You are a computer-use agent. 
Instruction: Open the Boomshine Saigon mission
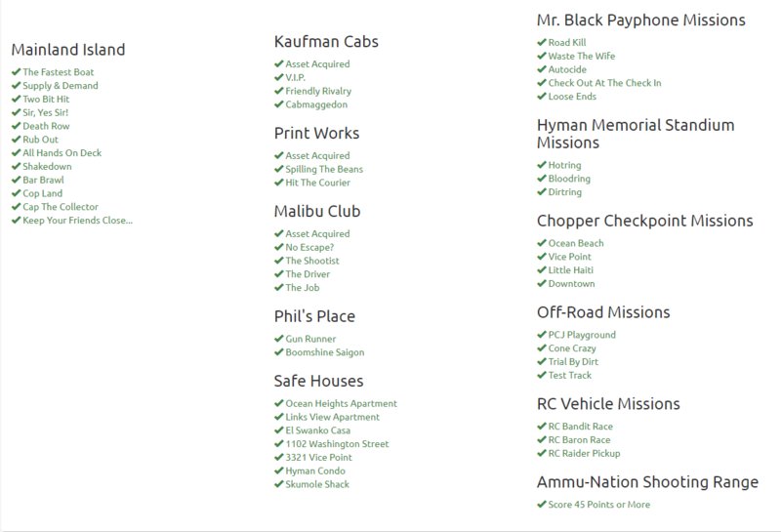[325, 352]
